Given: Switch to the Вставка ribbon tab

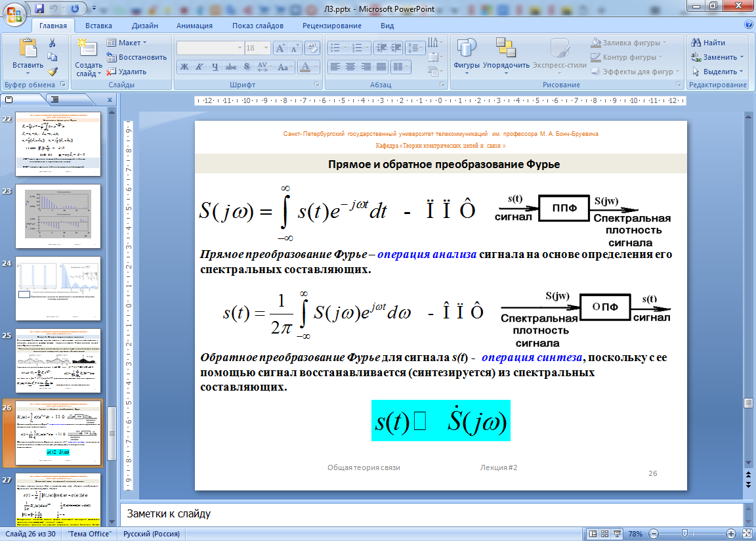Looking at the screenshot, I should point(98,26).
